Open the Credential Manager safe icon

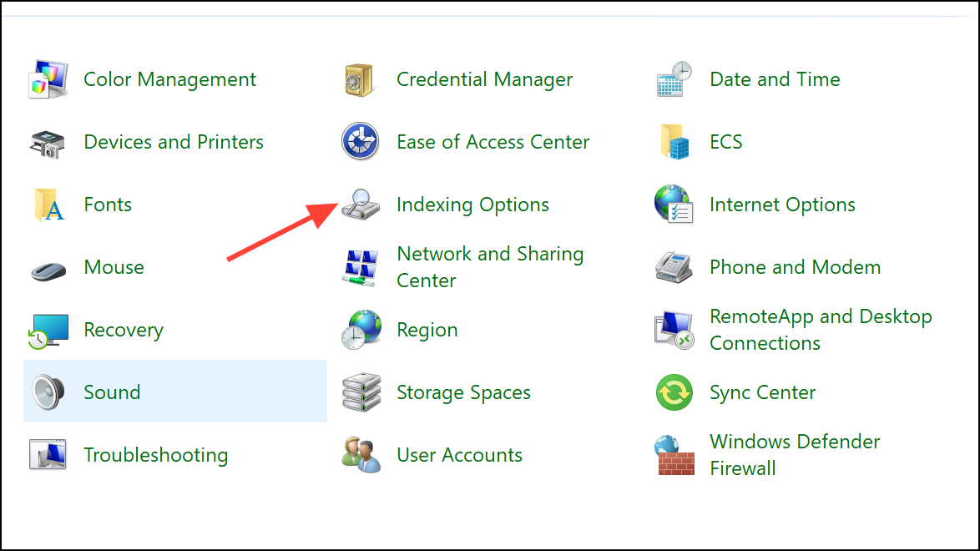point(361,80)
